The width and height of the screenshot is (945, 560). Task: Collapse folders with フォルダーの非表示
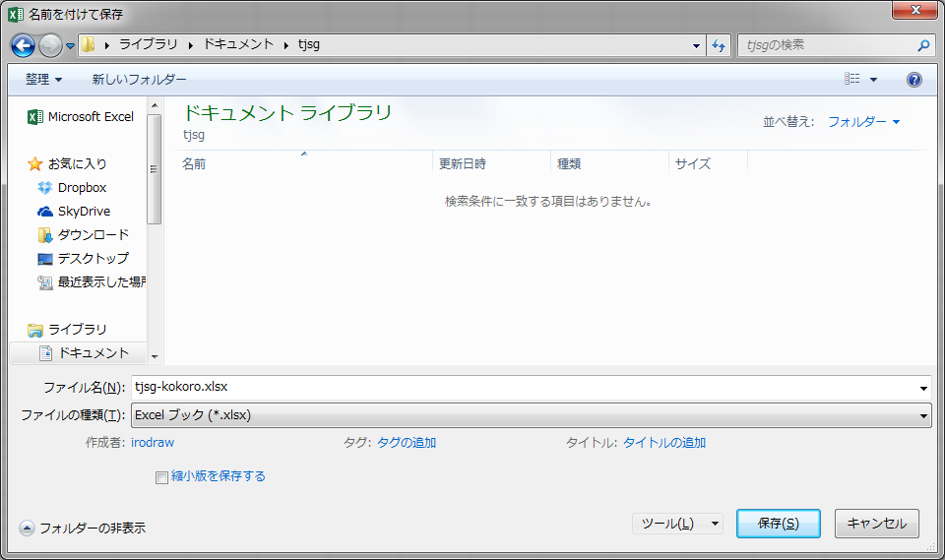coord(83,529)
